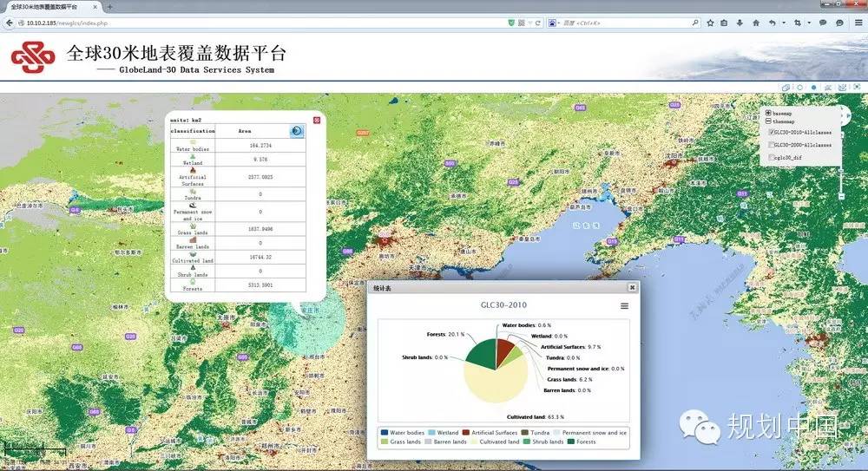Click the smiley bubble toolbar icon
Screen dimensions: 868x471
pyautogui.click(x=839, y=23)
